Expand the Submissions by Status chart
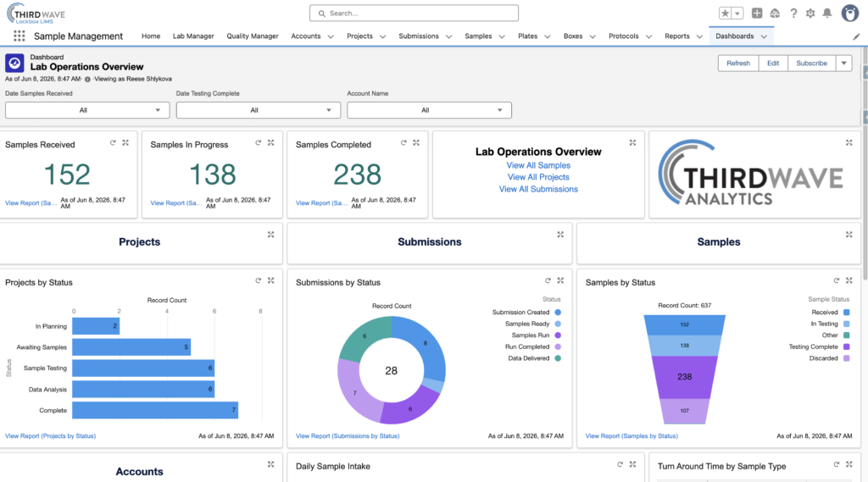868x482 pixels. pos(560,280)
